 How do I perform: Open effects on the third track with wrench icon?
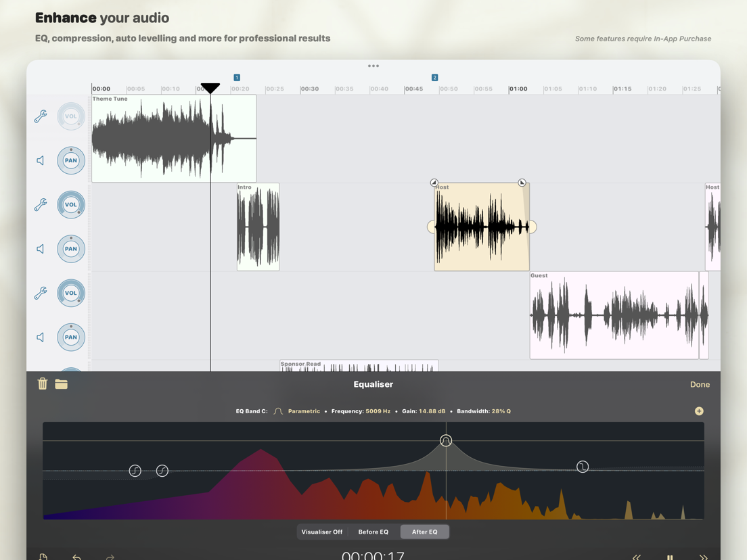(40, 294)
